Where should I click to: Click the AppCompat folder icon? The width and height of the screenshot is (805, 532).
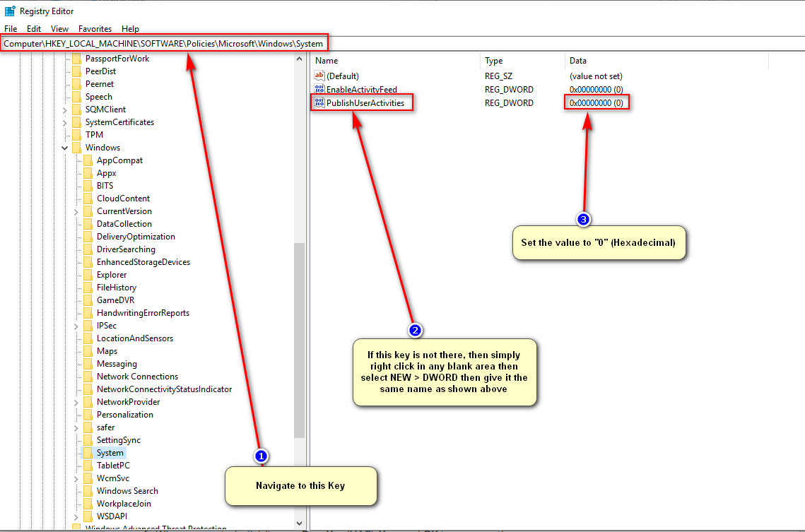pos(88,160)
